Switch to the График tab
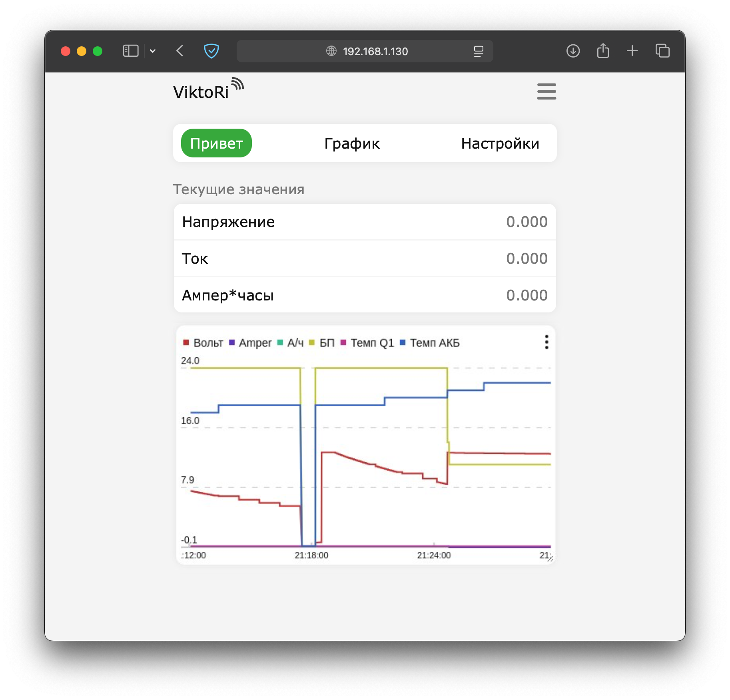Viewport: 730px width, 700px height. [x=352, y=143]
